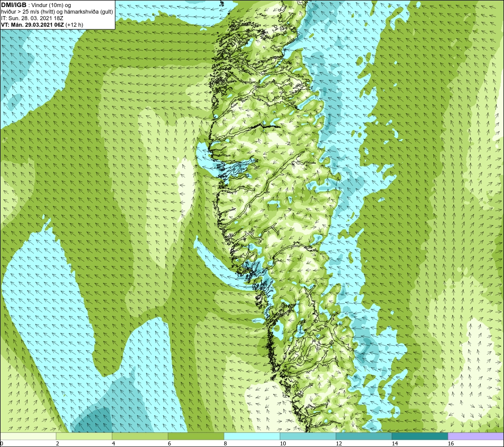
Task: Click the "IT: Sun. 28. 03. 2021 18Z" line
Action: pos(32,18)
